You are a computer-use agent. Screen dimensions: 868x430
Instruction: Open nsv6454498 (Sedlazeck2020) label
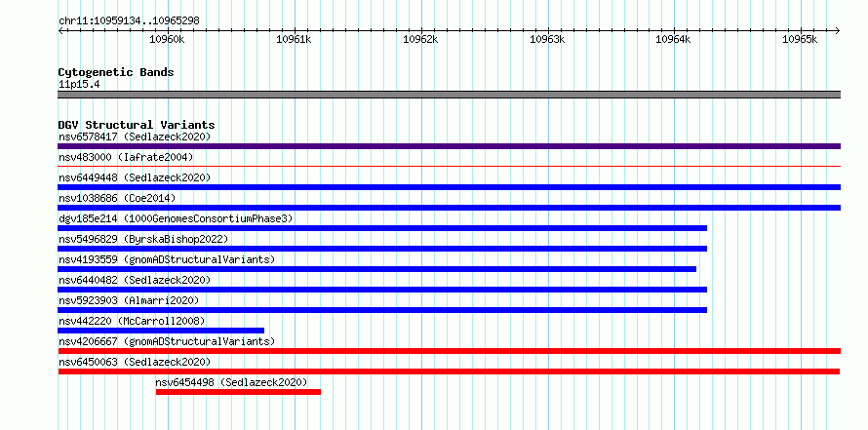[x=231, y=382]
